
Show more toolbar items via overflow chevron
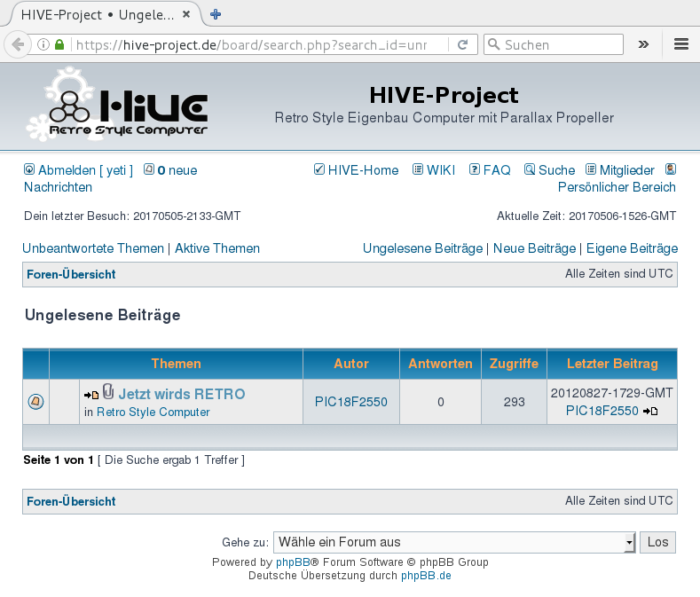(x=643, y=44)
